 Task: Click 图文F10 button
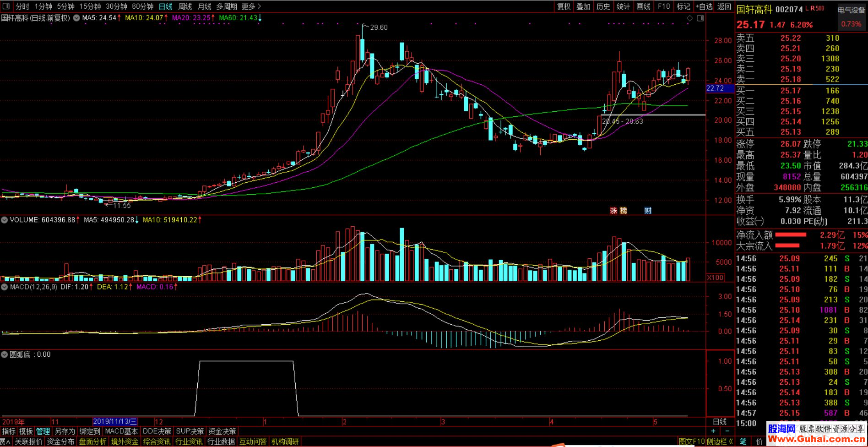(x=692, y=442)
